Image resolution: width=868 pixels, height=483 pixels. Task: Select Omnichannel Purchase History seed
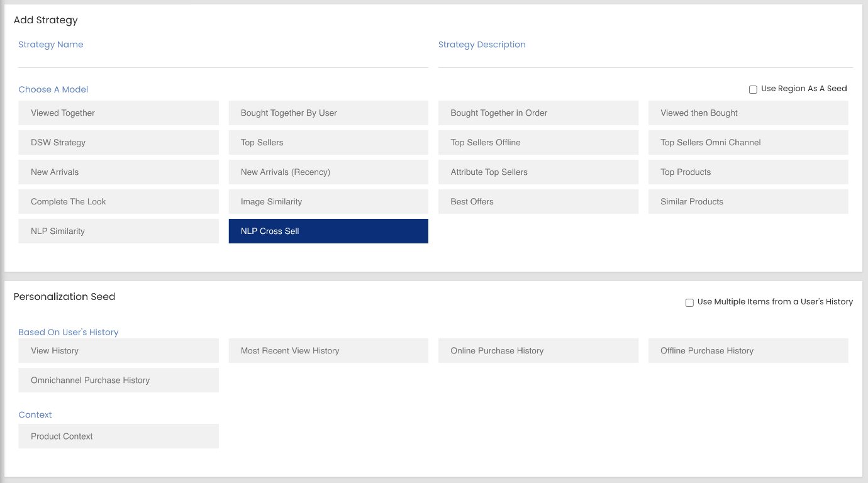118,380
